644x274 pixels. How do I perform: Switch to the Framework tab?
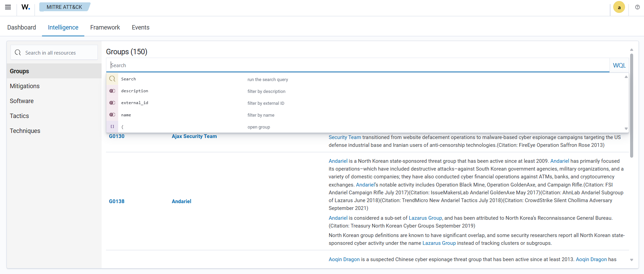pos(105,27)
